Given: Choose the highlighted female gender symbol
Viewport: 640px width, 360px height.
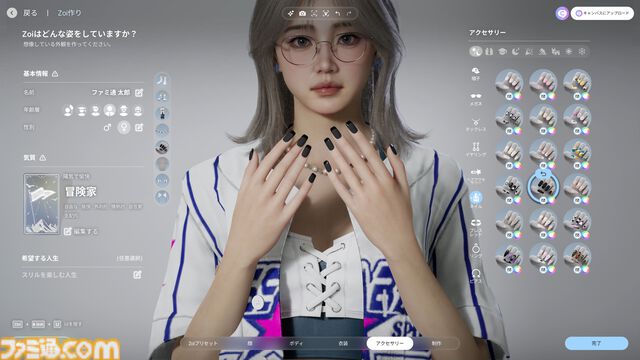Looking at the screenshot, I should (x=124, y=127).
